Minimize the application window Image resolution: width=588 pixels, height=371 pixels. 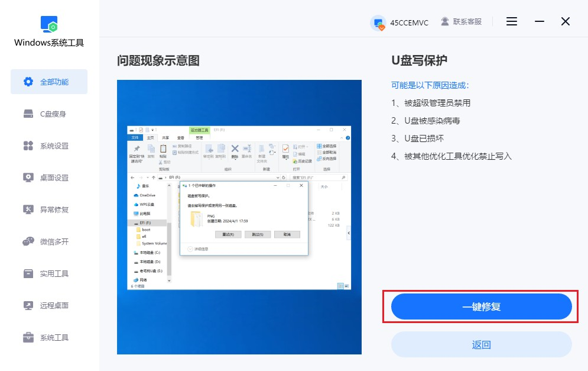(539, 21)
